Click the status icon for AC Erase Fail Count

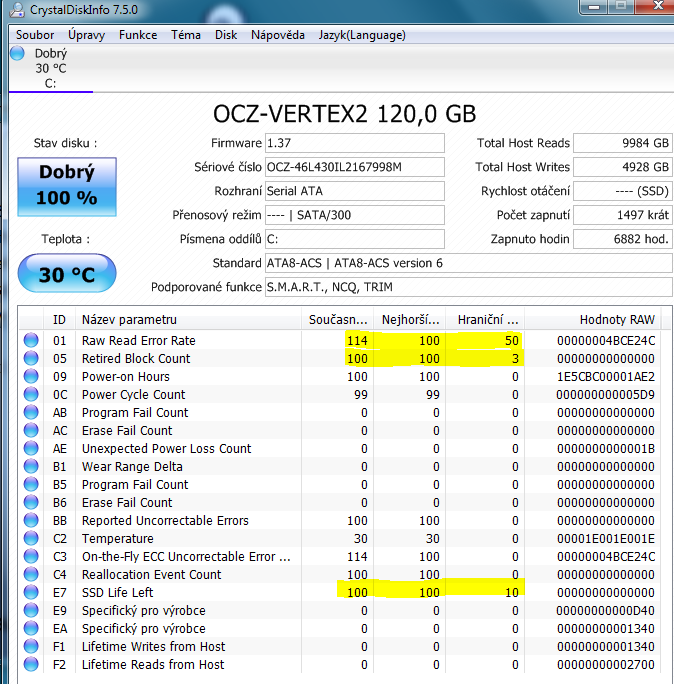click(x=31, y=430)
